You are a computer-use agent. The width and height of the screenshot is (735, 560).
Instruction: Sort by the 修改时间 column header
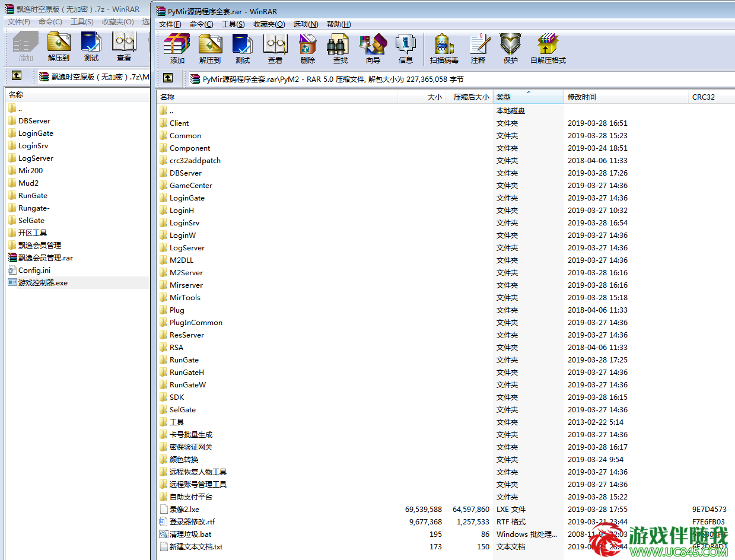pyautogui.click(x=626, y=97)
